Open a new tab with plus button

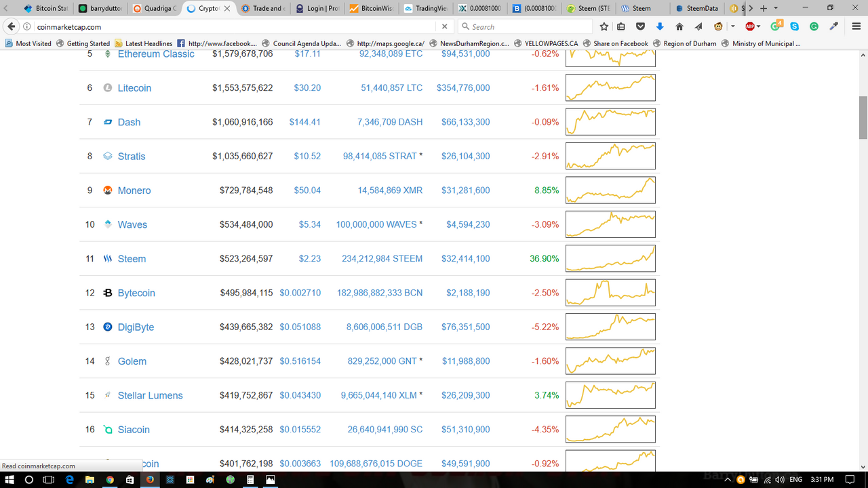(x=764, y=8)
